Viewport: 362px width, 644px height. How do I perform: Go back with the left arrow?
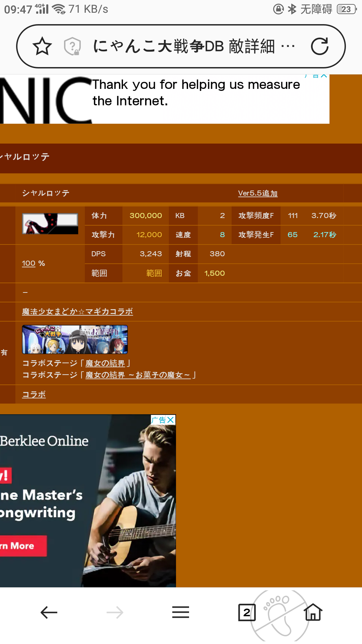[x=49, y=612]
